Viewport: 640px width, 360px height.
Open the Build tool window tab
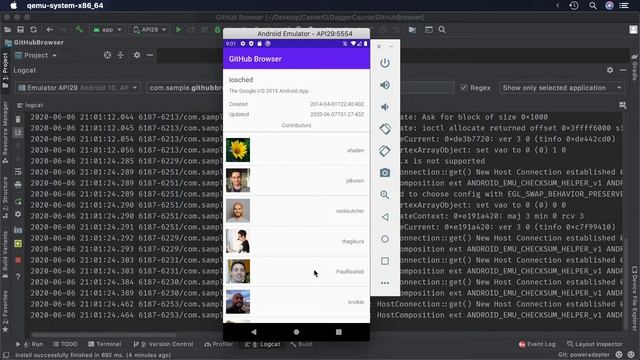(301, 344)
